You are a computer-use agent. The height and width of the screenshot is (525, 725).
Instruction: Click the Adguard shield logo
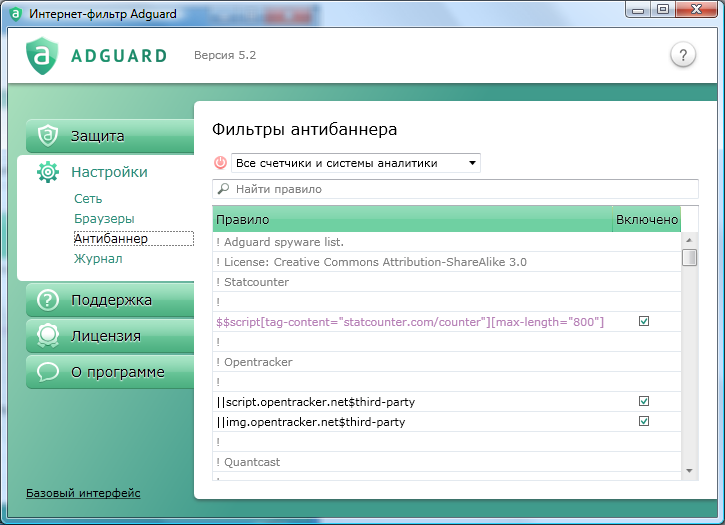point(42,56)
